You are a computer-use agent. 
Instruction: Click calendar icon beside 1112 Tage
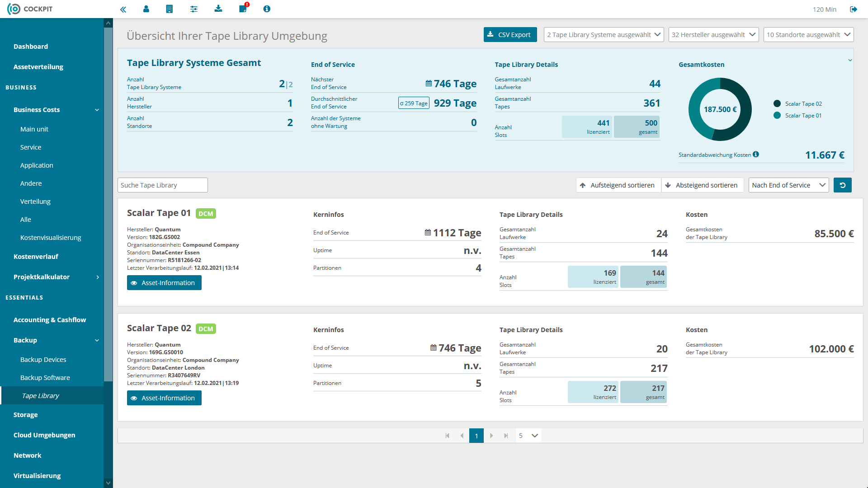[x=428, y=233]
